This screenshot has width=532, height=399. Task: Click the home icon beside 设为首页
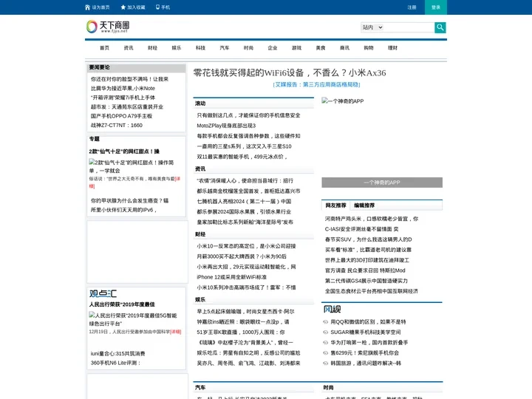[x=87, y=7]
